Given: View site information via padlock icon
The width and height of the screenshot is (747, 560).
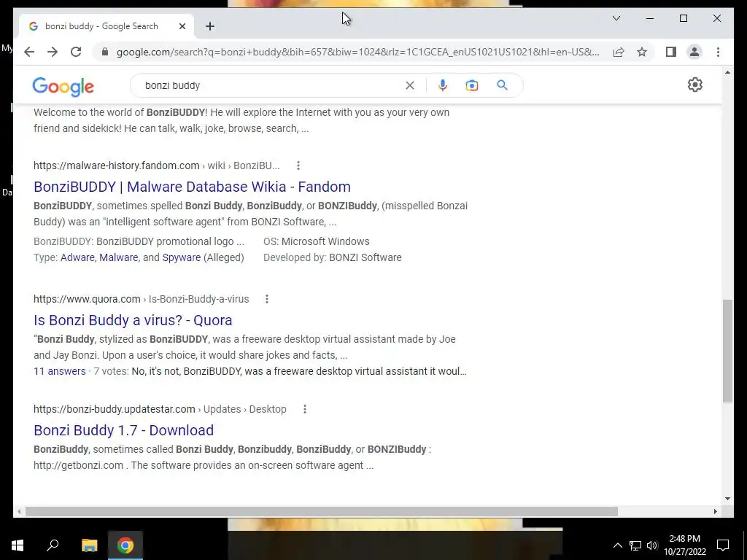Looking at the screenshot, I should (105, 52).
